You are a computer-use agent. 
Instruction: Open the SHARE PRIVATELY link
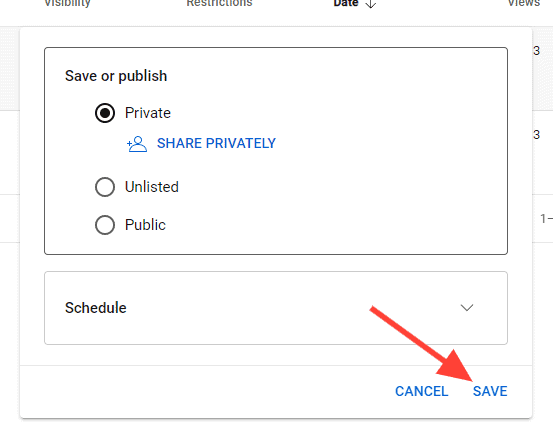[216, 143]
